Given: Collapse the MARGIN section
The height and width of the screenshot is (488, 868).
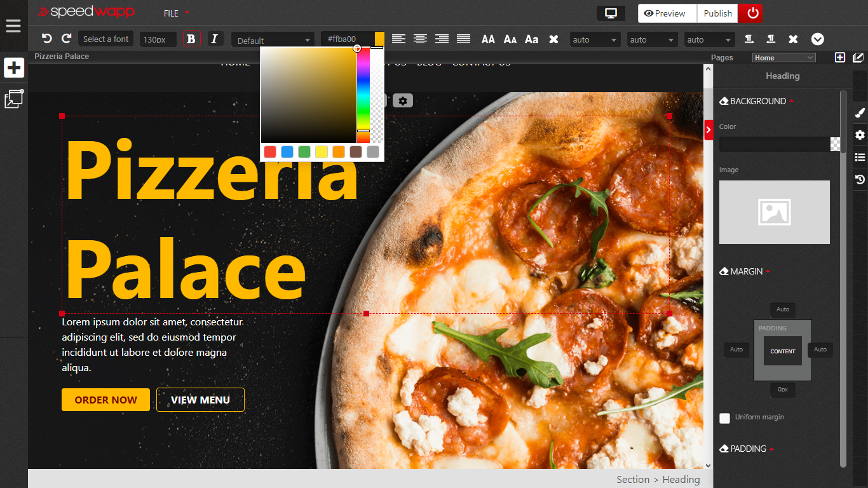Looking at the screenshot, I should coord(745,271).
